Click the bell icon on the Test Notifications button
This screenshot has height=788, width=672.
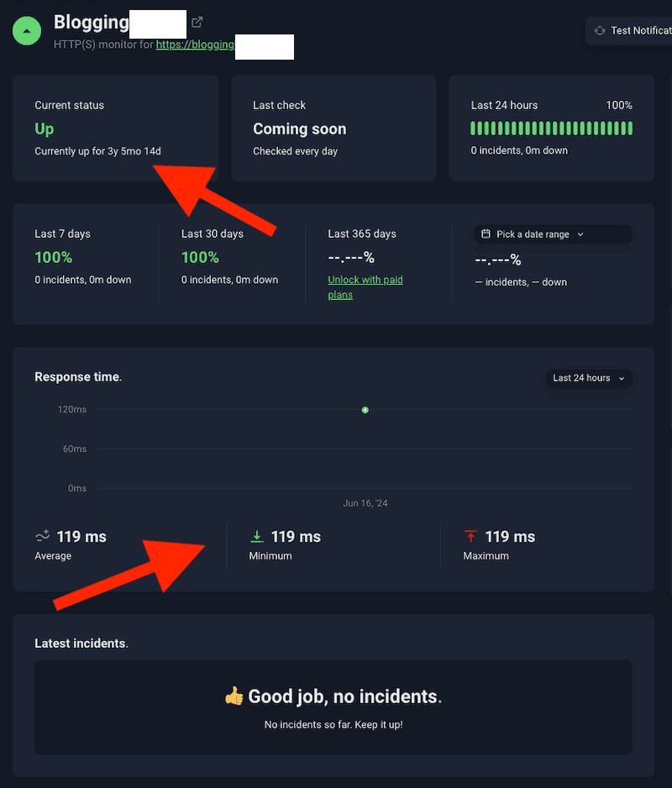pos(600,30)
